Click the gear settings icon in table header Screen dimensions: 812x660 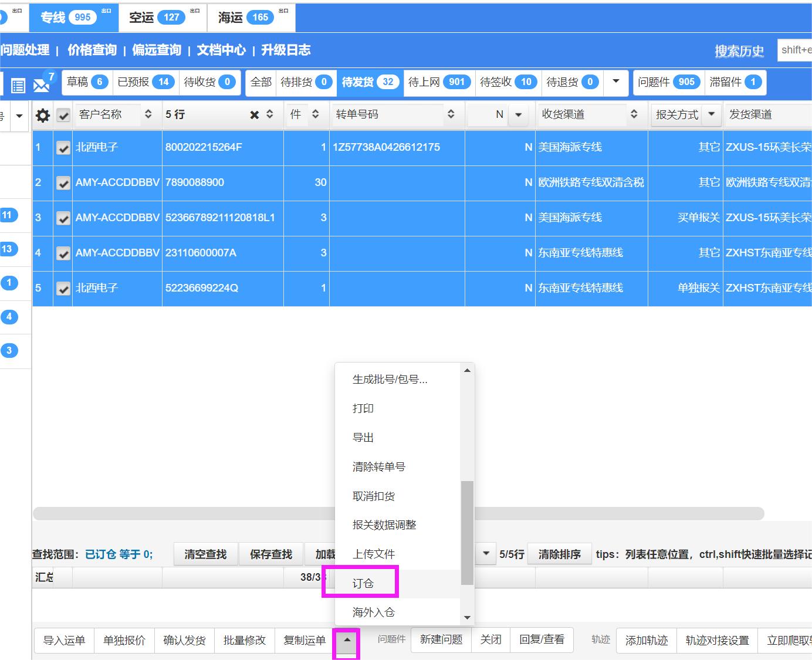(x=43, y=115)
